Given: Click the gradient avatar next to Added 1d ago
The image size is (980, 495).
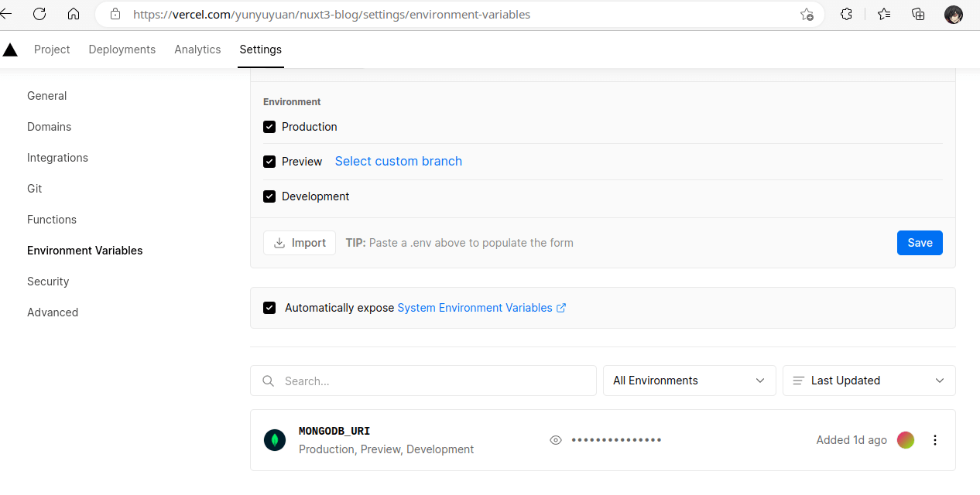Looking at the screenshot, I should [905, 439].
